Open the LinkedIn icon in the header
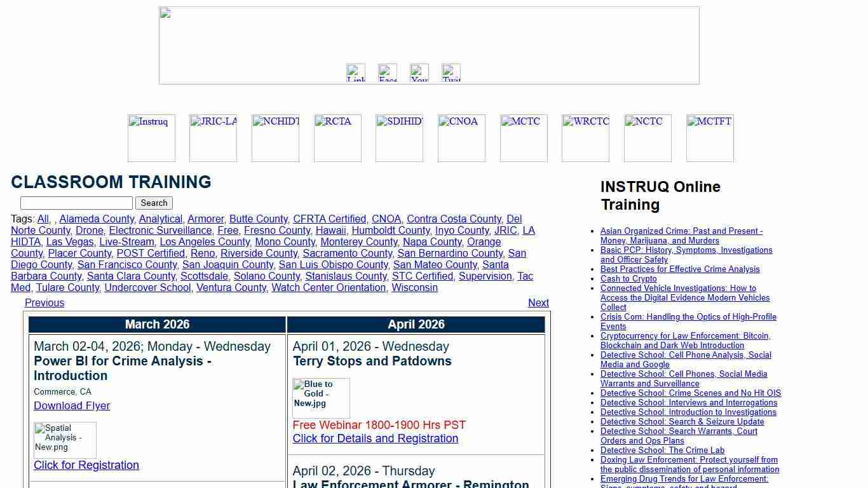The width and height of the screenshot is (868, 488). pyautogui.click(x=356, y=73)
